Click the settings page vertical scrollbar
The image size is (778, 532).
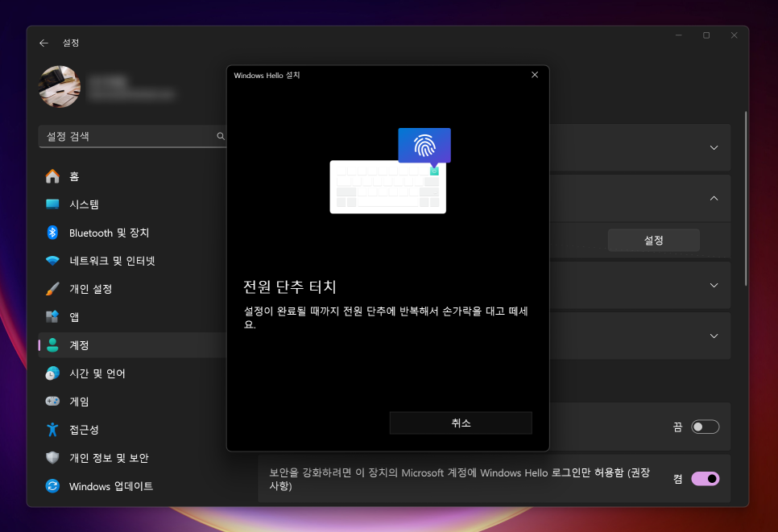pyautogui.click(x=745, y=198)
